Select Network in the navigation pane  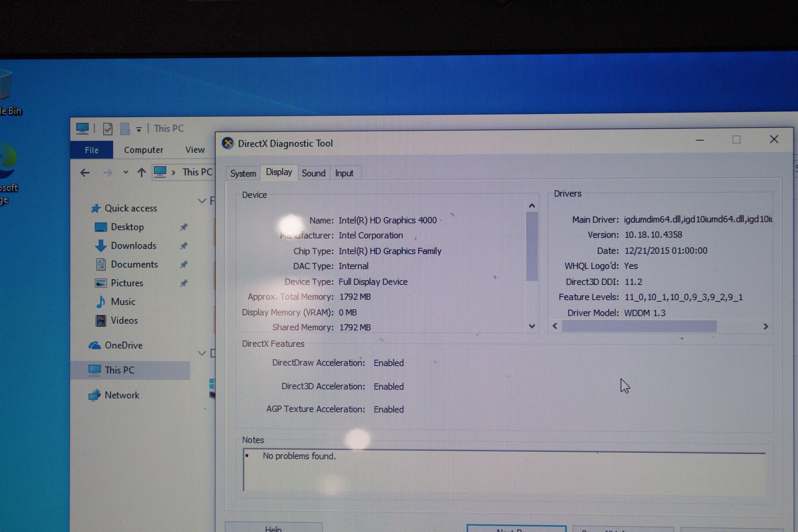(x=122, y=395)
